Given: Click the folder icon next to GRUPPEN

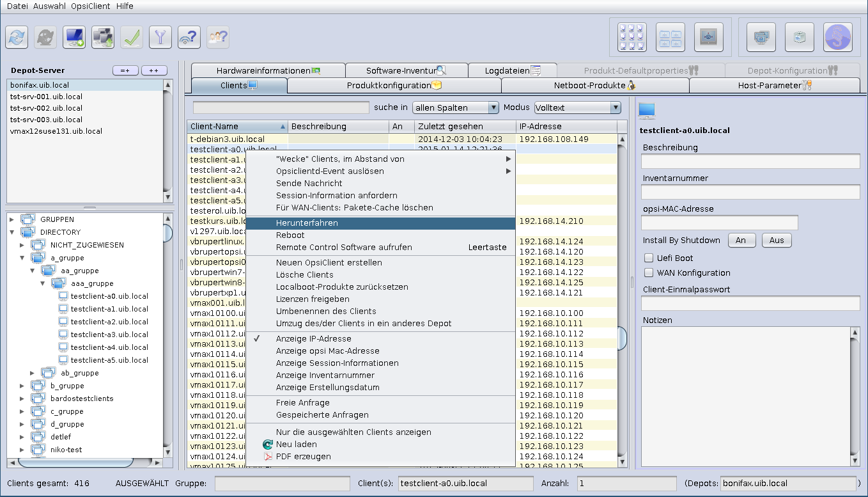Looking at the screenshot, I should [27, 219].
